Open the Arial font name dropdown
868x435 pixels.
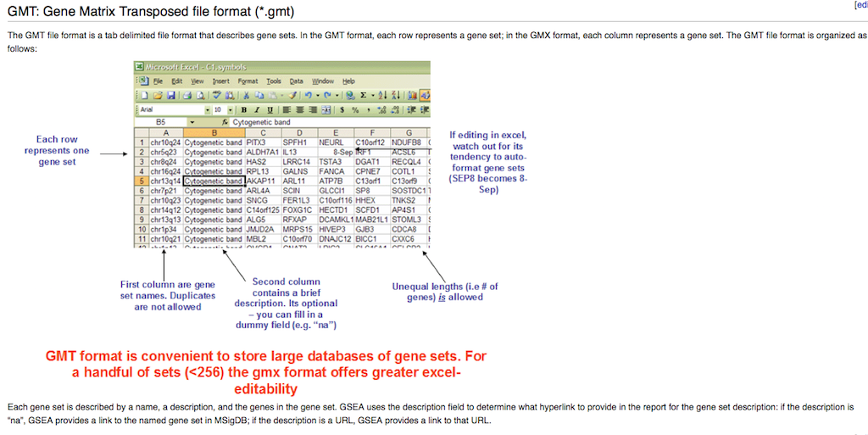click(208, 110)
